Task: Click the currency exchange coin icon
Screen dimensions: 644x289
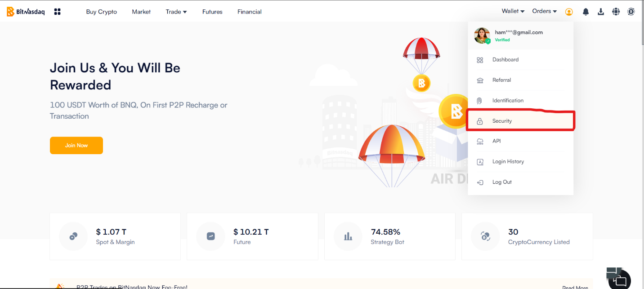Action: click(x=631, y=12)
